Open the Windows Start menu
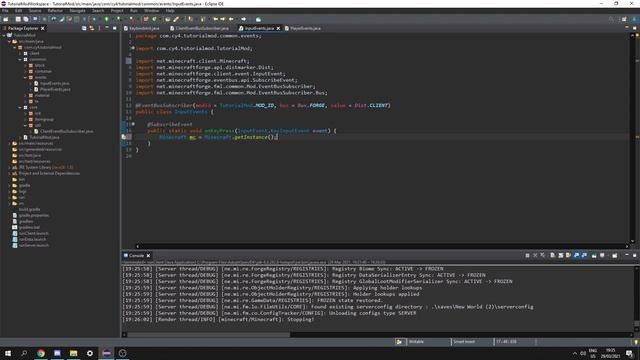Image resolution: width=640 pixels, height=360 pixels. tap(8, 353)
